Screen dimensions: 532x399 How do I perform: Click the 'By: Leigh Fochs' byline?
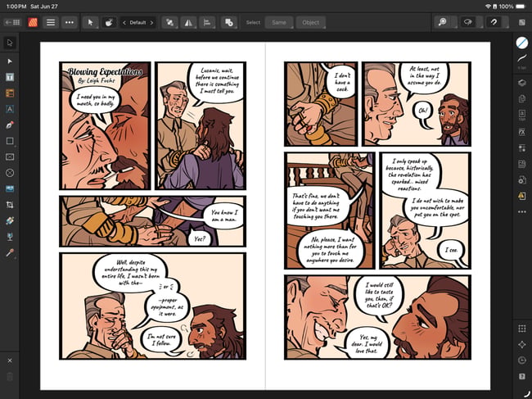(96, 81)
